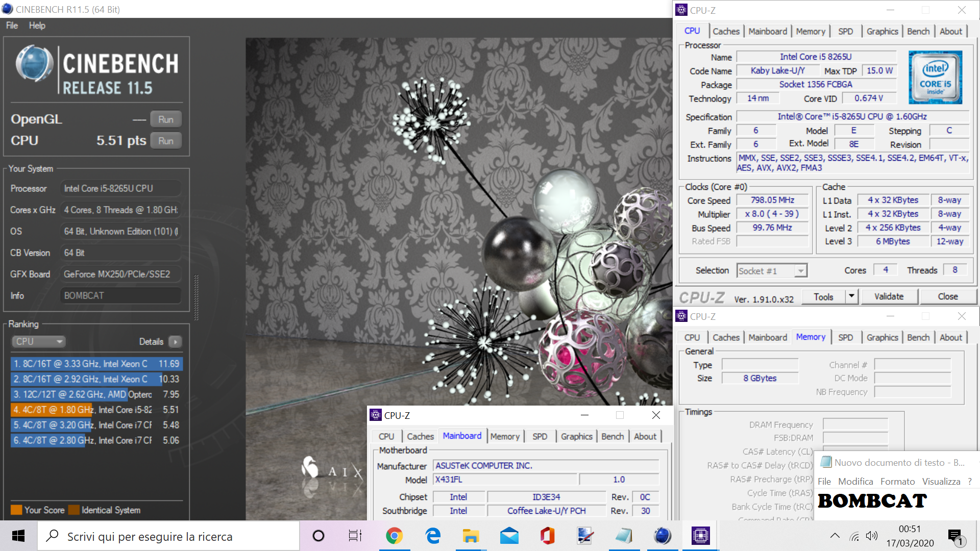Click the Your Score orange legend swatch
The height and width of the screenshot is (551, 980).
16,510
